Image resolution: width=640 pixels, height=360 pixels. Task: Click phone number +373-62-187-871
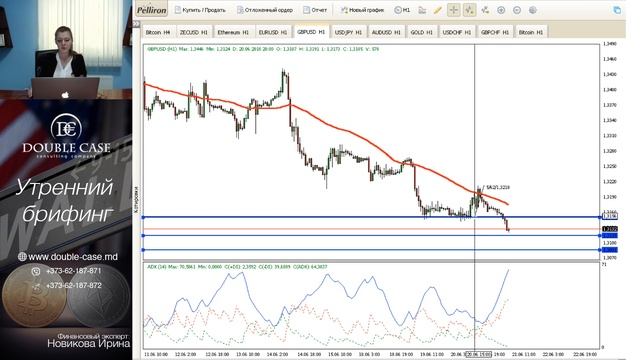tap(73, 271)
